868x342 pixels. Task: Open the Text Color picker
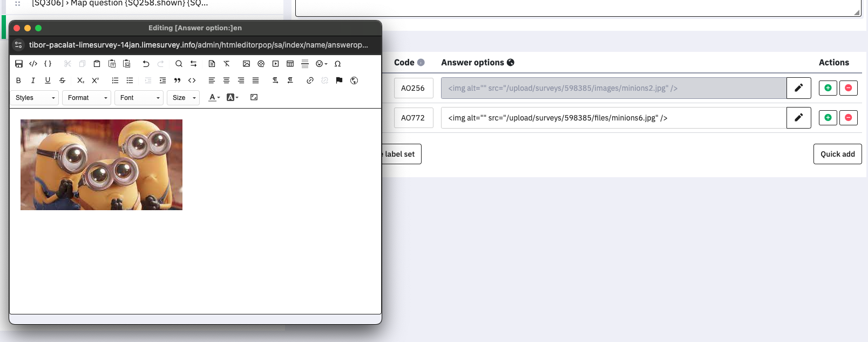coord(214,97)
